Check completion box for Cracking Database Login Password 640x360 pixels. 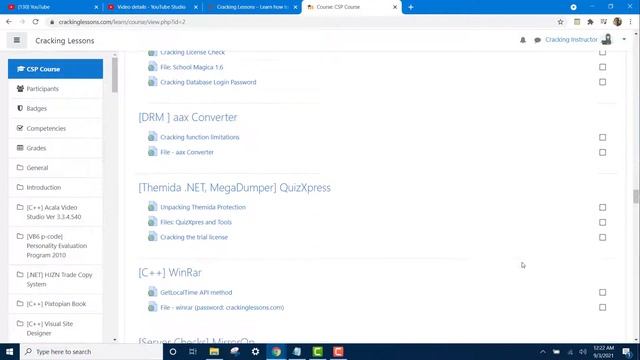coord(602,82)
